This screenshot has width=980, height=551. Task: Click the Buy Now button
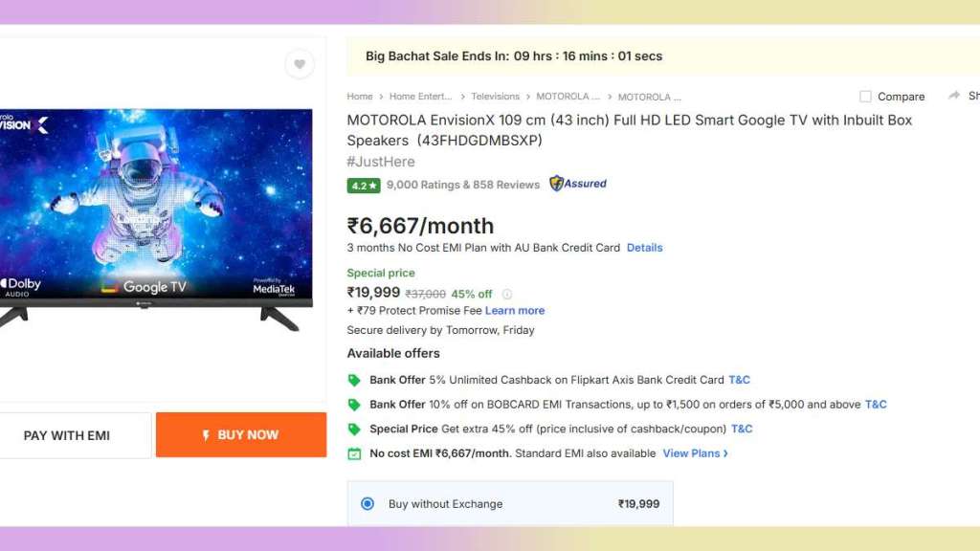[240, 434]
